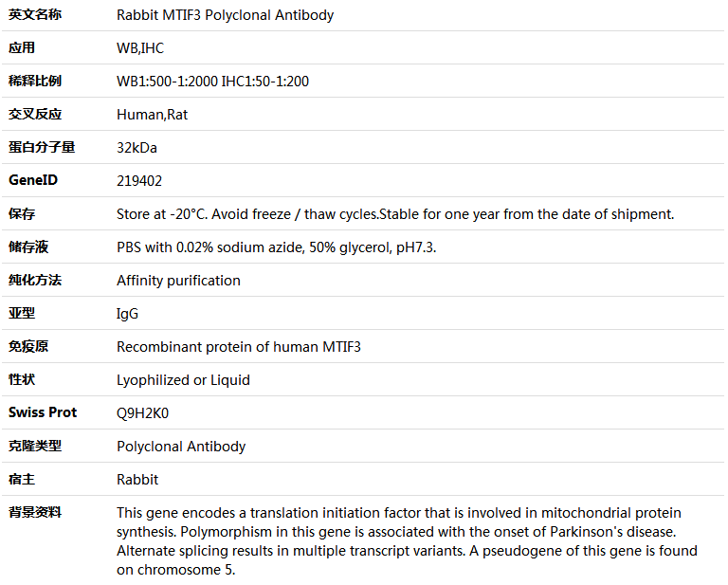
Task: Click the Swiss Prot accession 'Q9H2K0'
Action: point(143,413)
